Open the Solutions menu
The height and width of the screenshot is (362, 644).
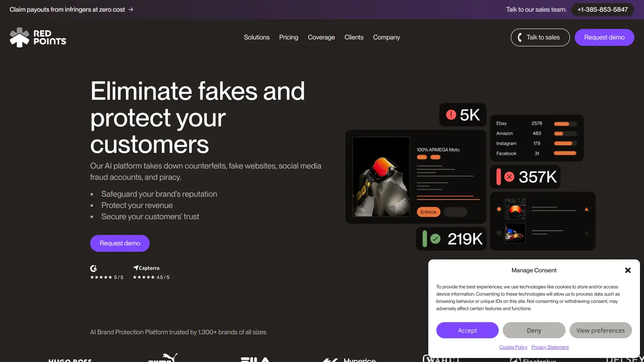[x=257, y=37]
